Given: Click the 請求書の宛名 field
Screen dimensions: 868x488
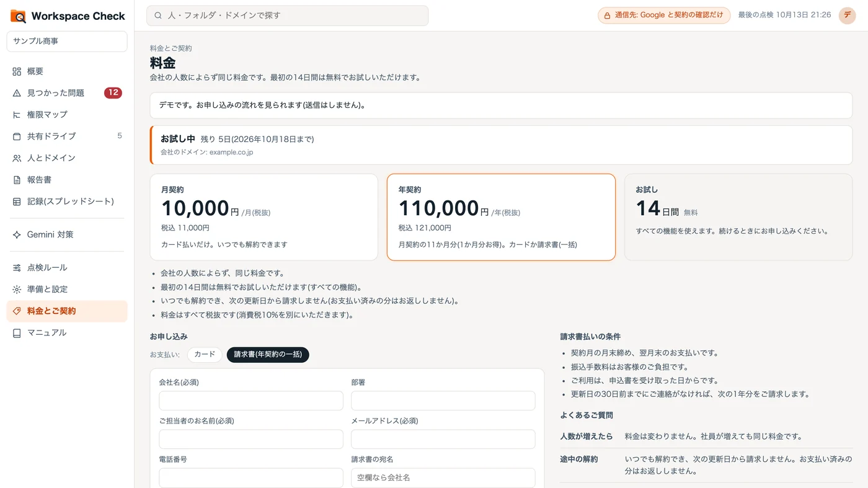Looking at the screenshot, I should (x=443, y=477).
